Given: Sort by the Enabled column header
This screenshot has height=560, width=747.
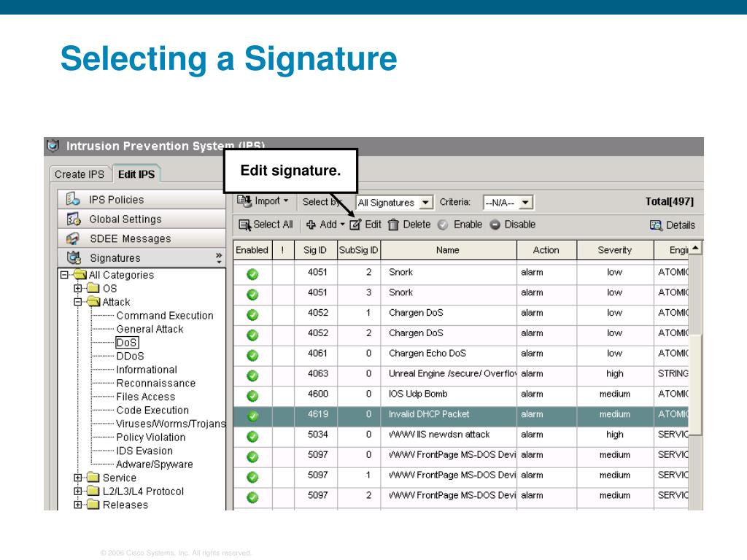Looking at the screenshot, I should tap(252, 250).
